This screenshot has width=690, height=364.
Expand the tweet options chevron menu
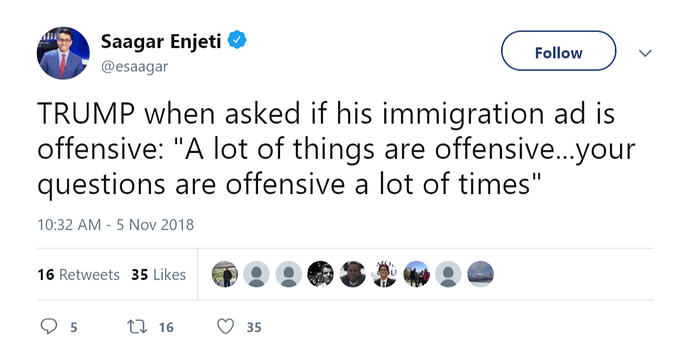(645, 53)
